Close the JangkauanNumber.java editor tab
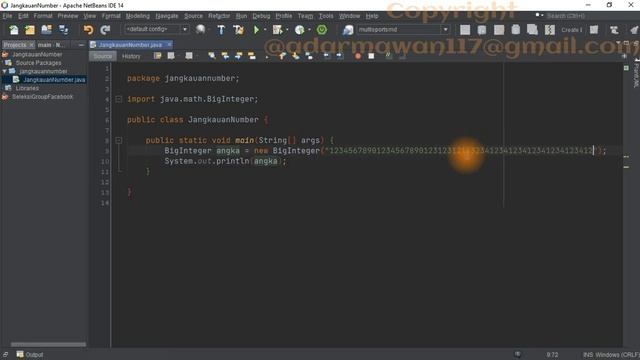Viewport: 640px width, 360px height. click(x=169, y=44)
